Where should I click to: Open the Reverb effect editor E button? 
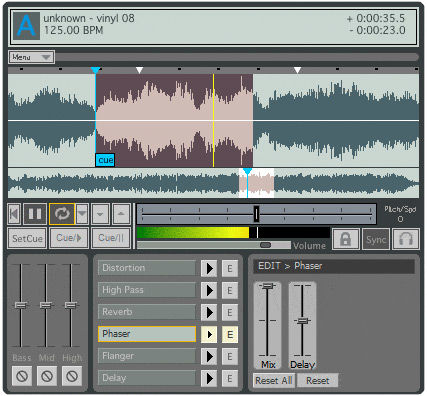coord(230,312)
